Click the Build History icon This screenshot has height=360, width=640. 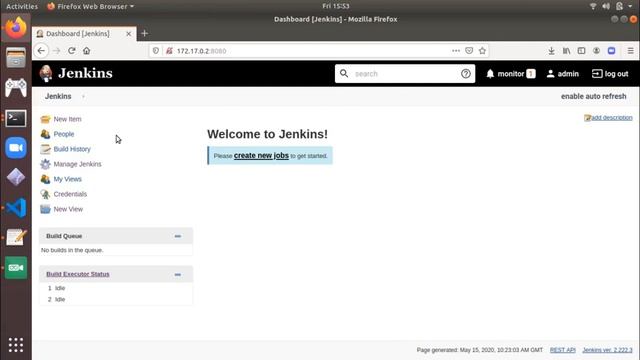click(x=45, y=149)
